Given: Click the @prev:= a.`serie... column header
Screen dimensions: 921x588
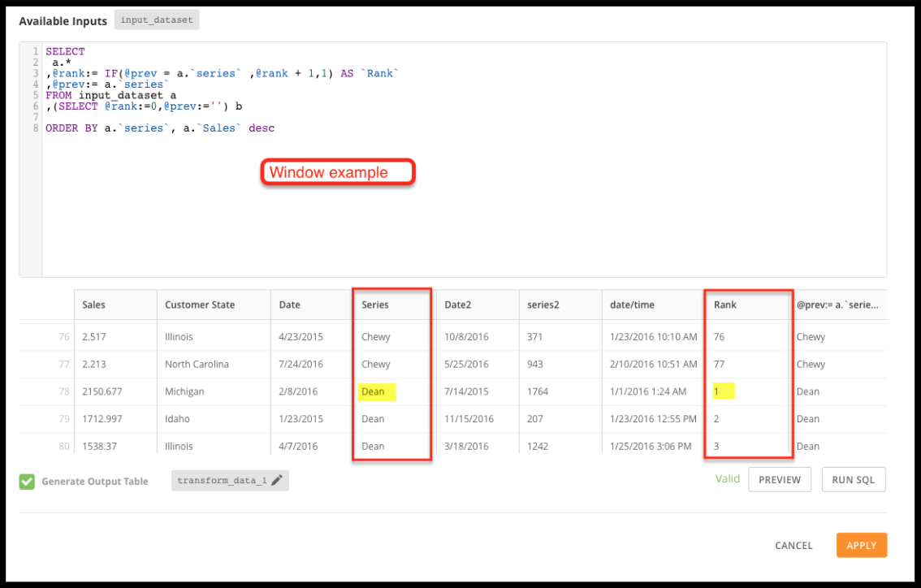Looking at the screenshot, I should point(837,305).
